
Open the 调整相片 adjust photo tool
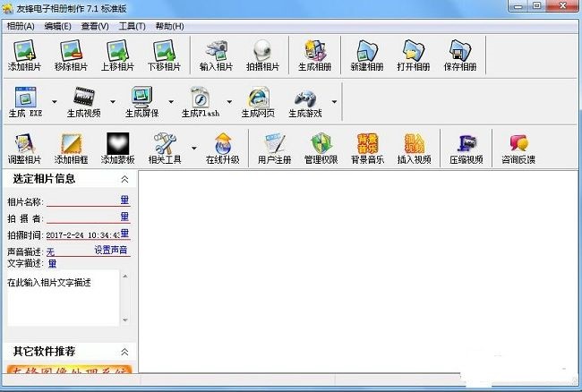click(24, 149)
